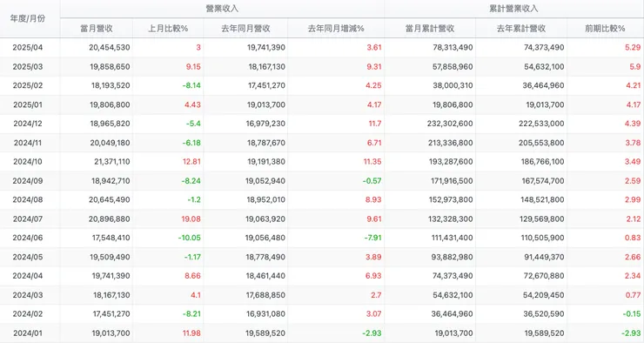Click the 當月營收 column header
The width and height of the screenshot is (644, 343).
(97, 29)
